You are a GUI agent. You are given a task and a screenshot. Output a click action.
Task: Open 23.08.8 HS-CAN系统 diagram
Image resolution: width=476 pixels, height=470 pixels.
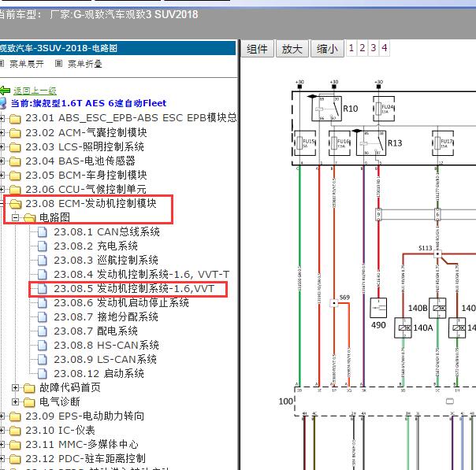(106, 345)
